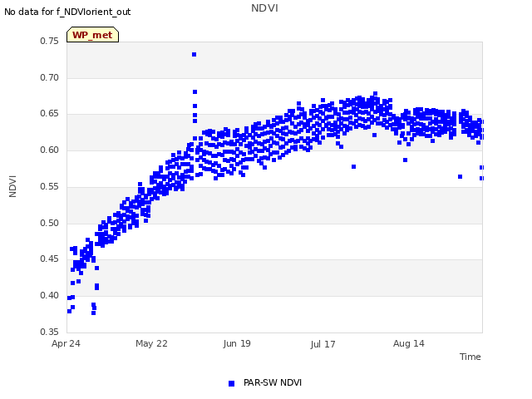The width and height of the screenshot is (532, 399).
Task: Click the blue PAR-SW NDVI legend swatch
Action: tap(231, 383)
